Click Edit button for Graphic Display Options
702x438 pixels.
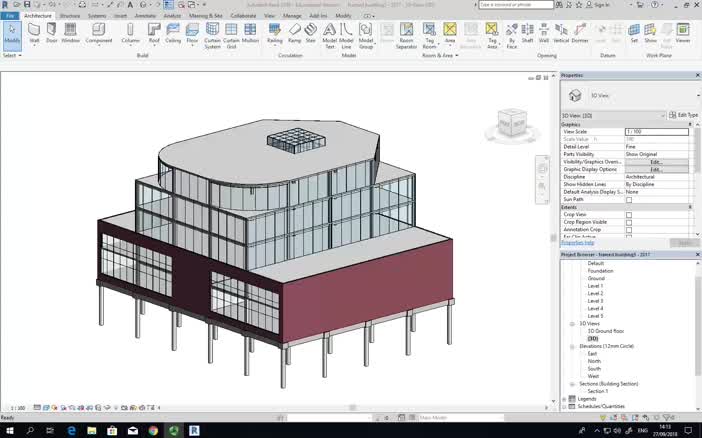pos(656,170)
